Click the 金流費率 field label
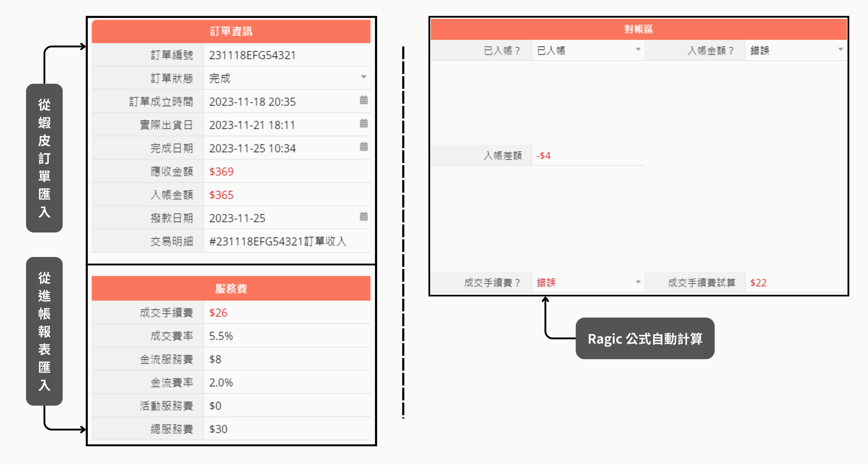Viewport: 868px width, 465px height. click(172, 382)
